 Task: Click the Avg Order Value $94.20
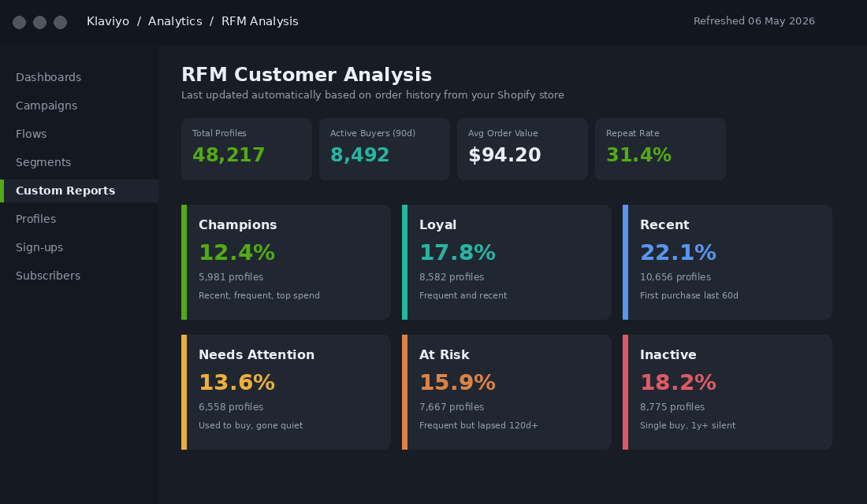click(504, 155)
